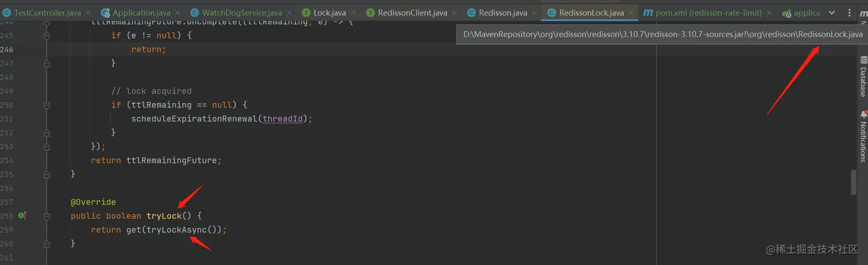Close the Redisson.java tab

pos(533,13)
